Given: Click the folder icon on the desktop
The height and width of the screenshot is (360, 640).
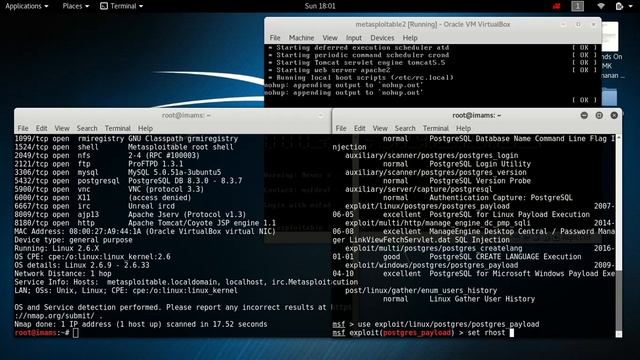Looking at the screenshot, I should coord(609,97).
